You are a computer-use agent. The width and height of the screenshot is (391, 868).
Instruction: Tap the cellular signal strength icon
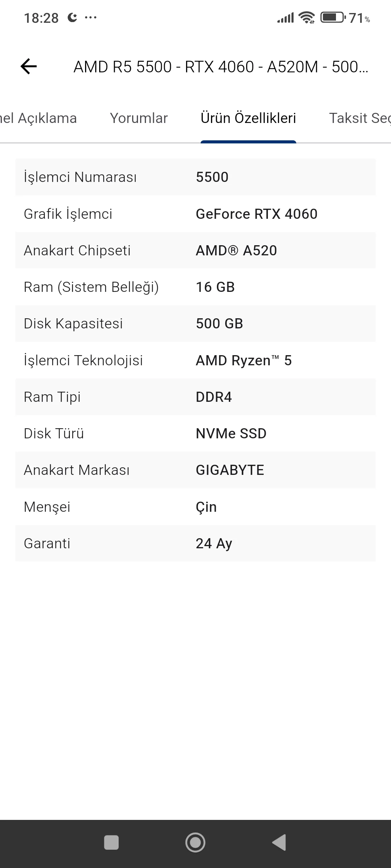(285, 17)
